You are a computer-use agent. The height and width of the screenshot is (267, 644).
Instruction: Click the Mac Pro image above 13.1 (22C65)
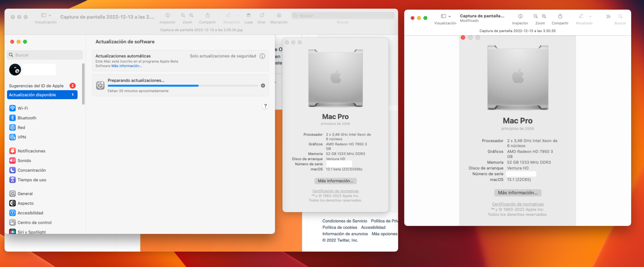pos(518,78)
